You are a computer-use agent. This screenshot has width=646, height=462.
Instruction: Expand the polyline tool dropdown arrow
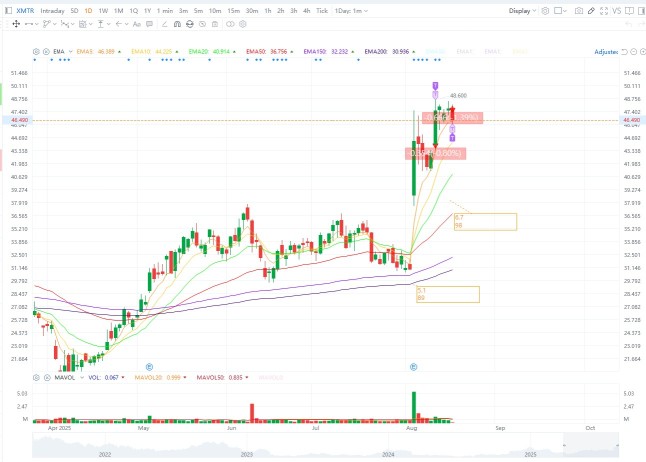pyautogui.click(x=54, y=24)
